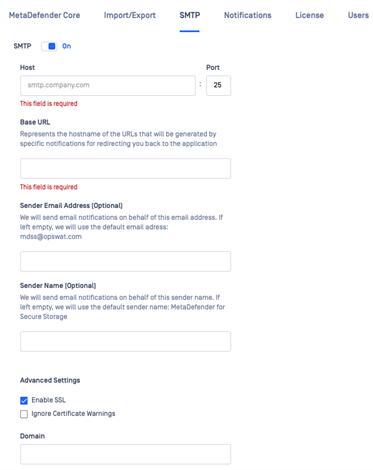Select the Sender Email Address input box
The image size is (373, 470).
point(125,261)
